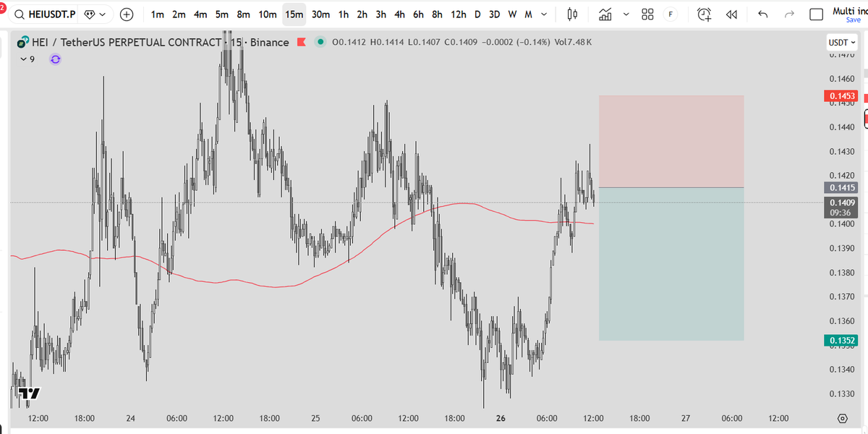The width and height of the screenshot is (868, 434).
Task: Redo the last chart action
Action: pyautogui.click(x=789, y=14)
